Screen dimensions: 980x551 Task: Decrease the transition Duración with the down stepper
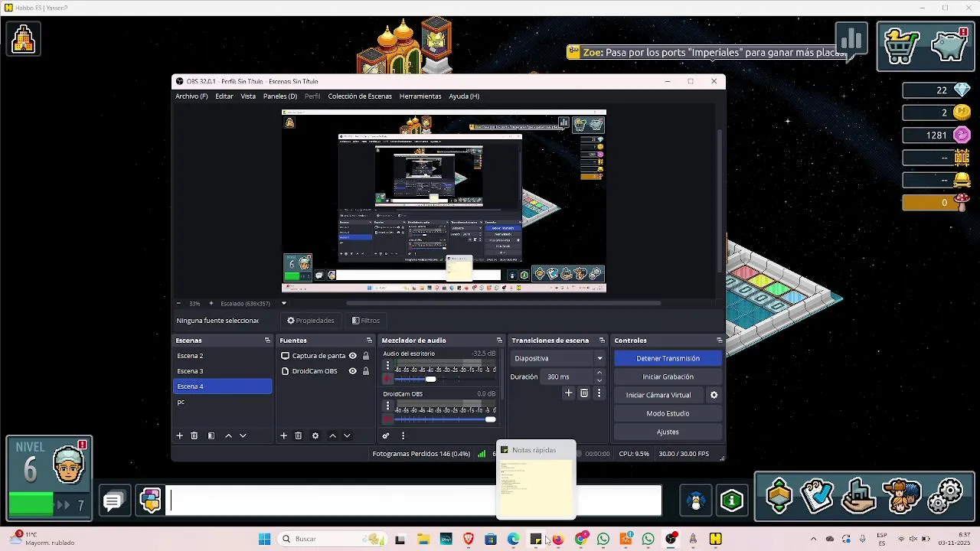(599, 380)
